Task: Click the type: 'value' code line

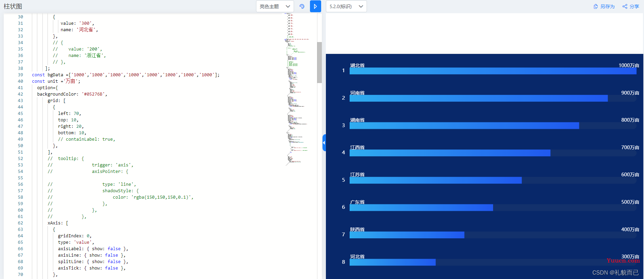Action: pos(76,242)
